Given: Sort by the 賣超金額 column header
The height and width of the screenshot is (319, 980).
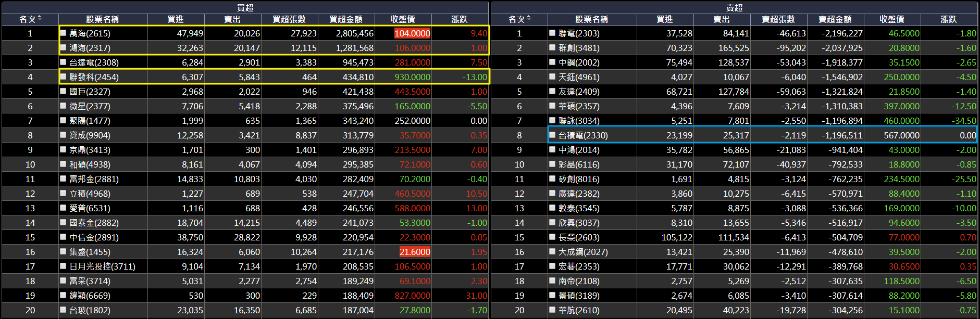Looking at the screenshot, I should coord(835,19).
